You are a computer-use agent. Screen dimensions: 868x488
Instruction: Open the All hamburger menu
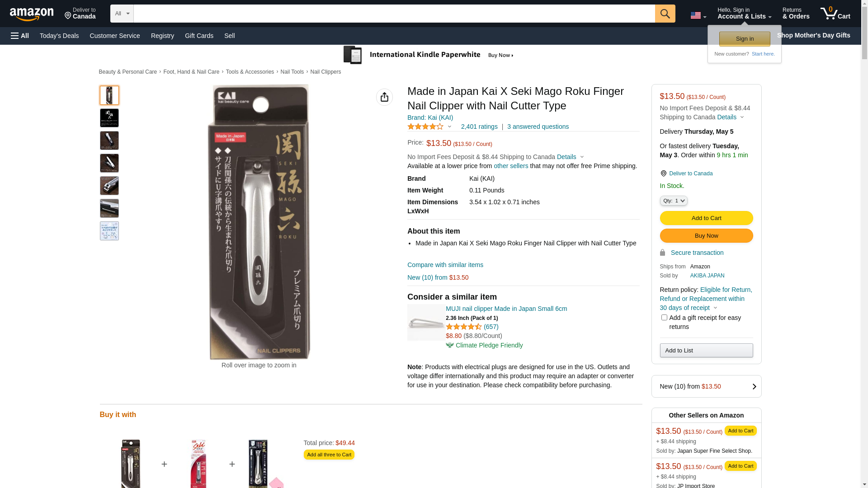tap(20, 36)
